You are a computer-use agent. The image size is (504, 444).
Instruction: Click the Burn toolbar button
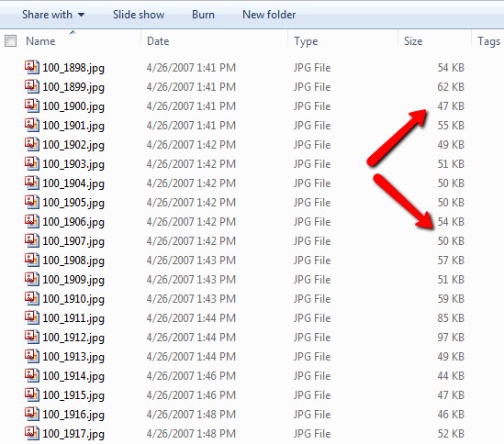tap(203, 15)
